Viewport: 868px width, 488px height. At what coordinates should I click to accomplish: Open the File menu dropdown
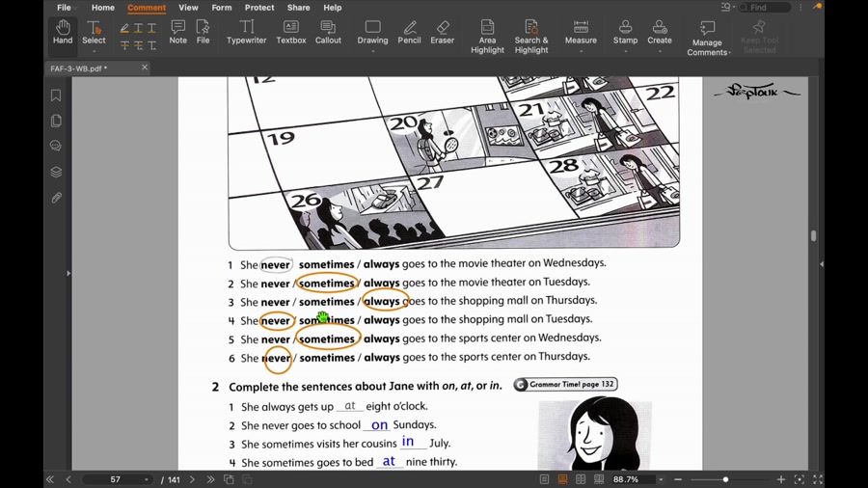point(67,8)
